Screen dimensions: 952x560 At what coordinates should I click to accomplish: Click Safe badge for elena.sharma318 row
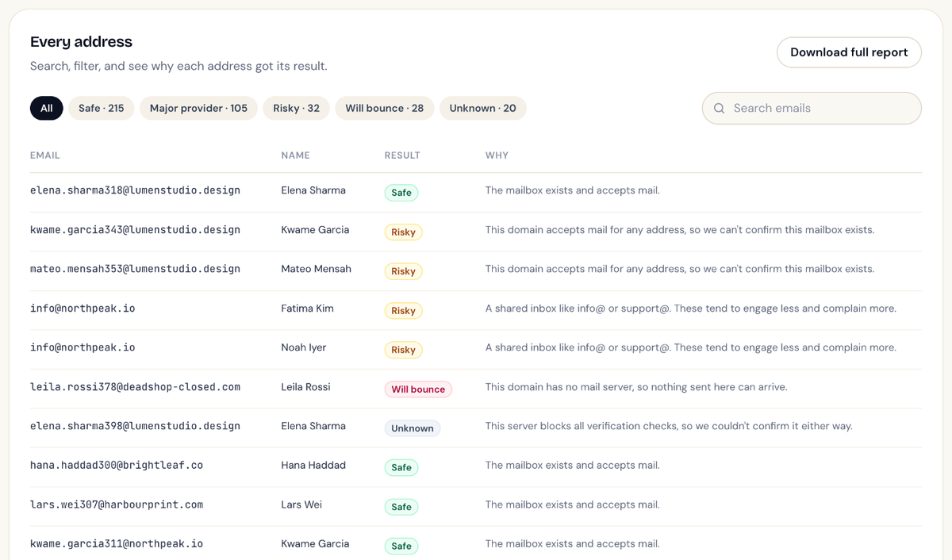(x=401, y=193)
